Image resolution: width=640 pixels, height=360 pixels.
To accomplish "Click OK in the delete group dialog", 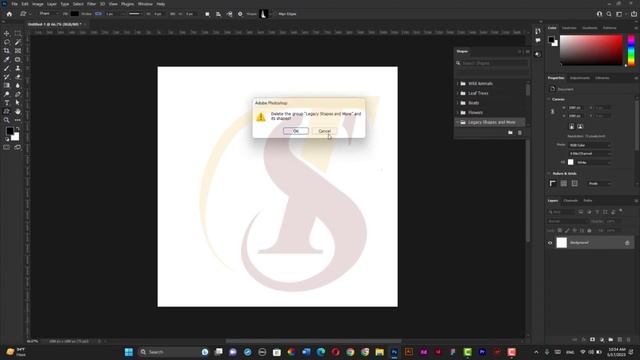I will 296,131.
